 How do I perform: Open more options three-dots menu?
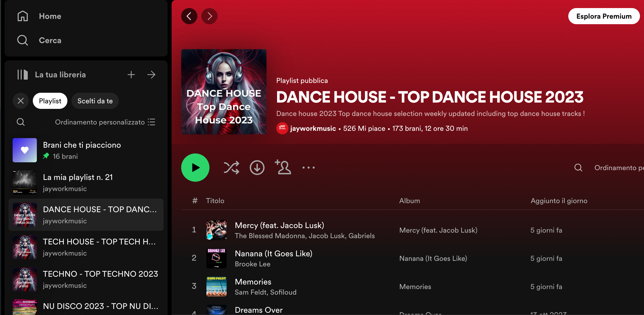[x=309, y=168]
